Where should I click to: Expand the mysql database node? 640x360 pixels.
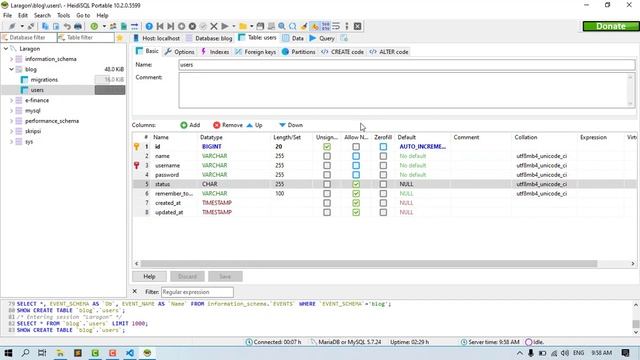click(11, 111)
